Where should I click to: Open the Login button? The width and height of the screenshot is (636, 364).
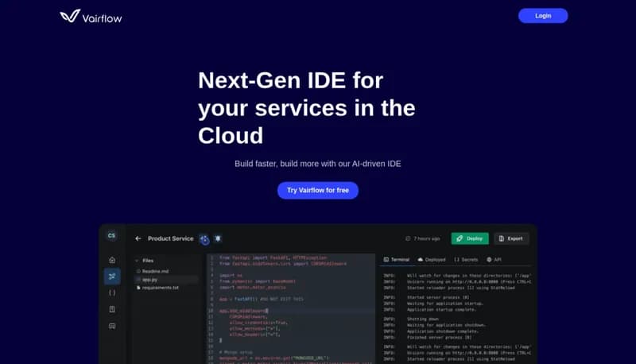(x=543, y=16)
